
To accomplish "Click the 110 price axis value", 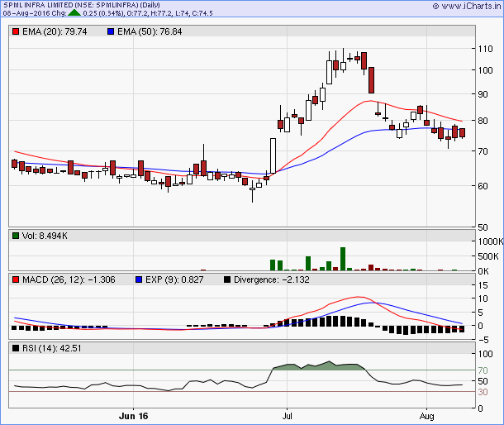I will (485, 49).
